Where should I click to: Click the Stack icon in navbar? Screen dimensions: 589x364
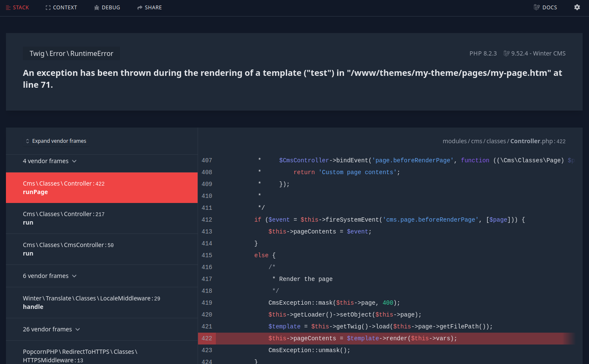click(8, 8)
